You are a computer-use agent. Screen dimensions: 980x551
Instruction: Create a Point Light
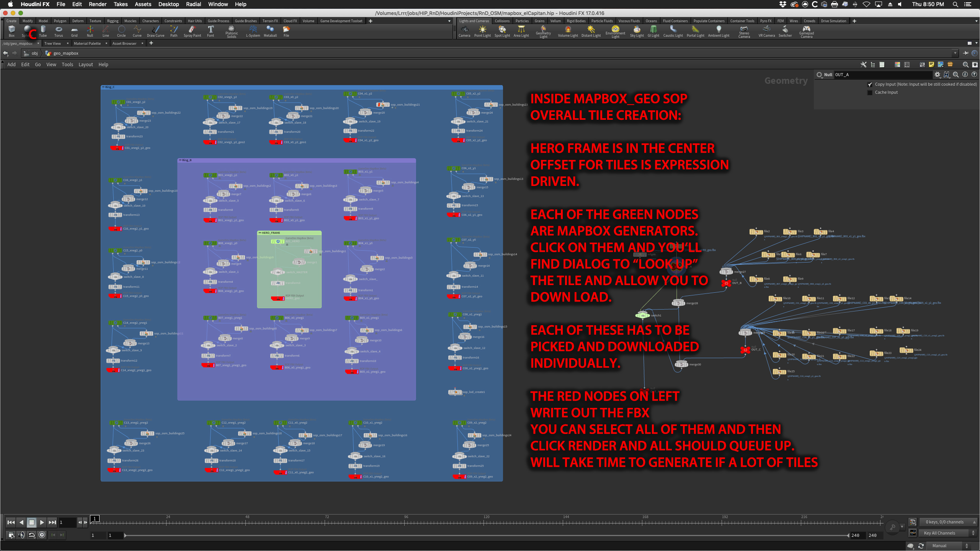[x=482, y=31]
